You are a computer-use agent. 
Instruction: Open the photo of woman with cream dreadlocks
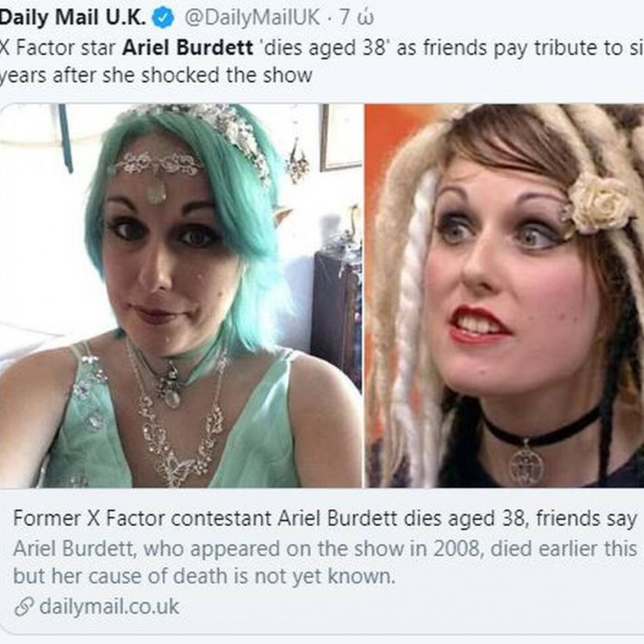[x=505, y=296]
